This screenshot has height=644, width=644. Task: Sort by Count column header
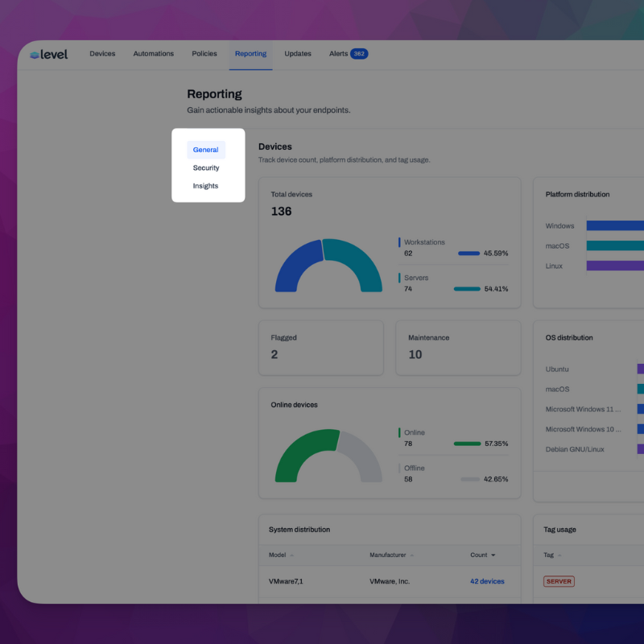point(482,555)
